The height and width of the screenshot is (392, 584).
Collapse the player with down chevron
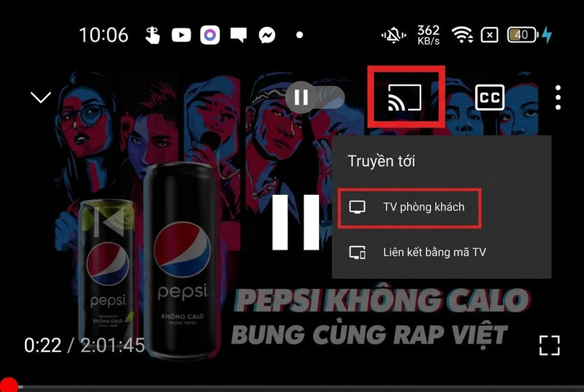[41, 97]
